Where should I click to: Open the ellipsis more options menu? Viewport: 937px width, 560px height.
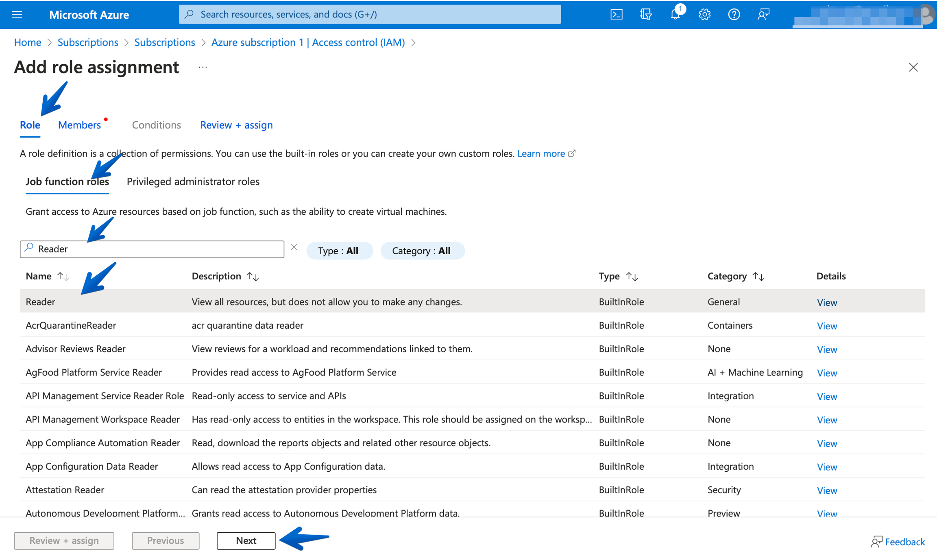tap(203, 68)
